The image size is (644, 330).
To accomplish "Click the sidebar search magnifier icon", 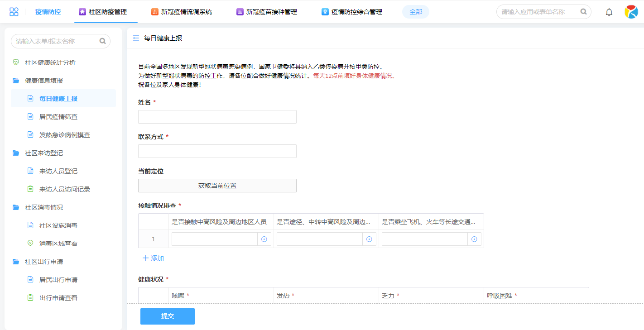I will [103, 41].
